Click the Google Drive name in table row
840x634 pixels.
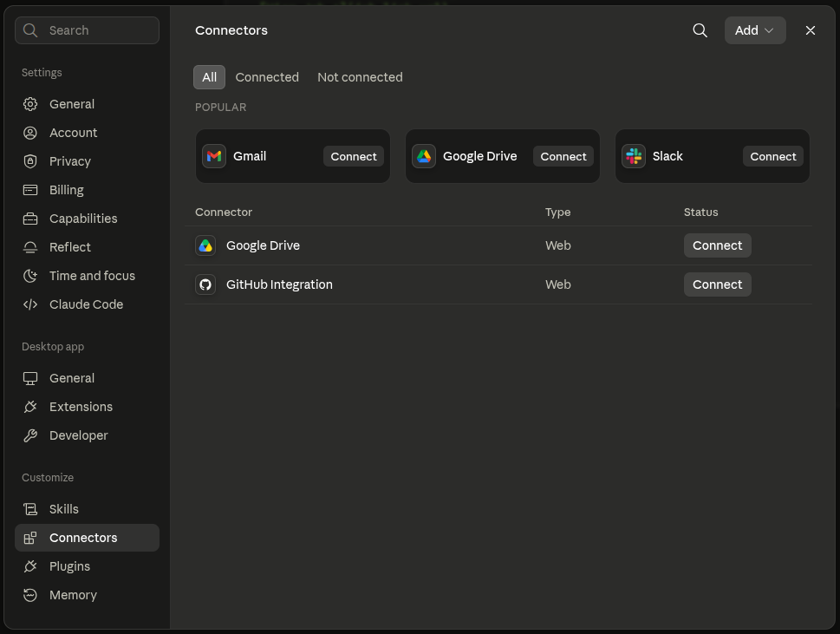[x=263, y=245]
